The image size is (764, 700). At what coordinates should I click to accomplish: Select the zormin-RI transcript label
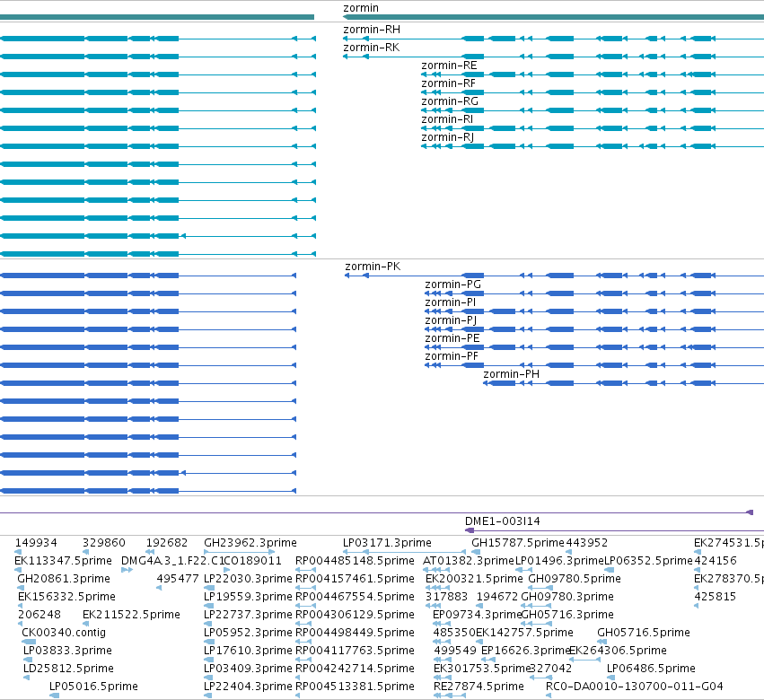point(447,119)
